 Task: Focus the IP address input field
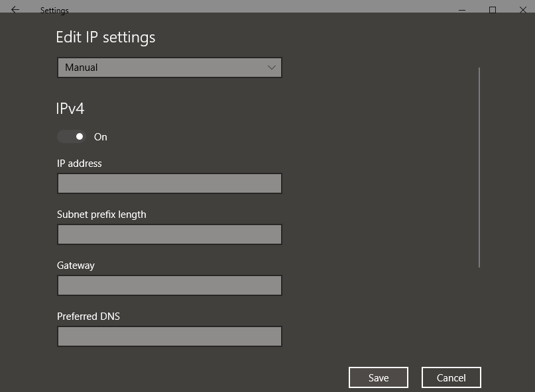tap(169, 183)
